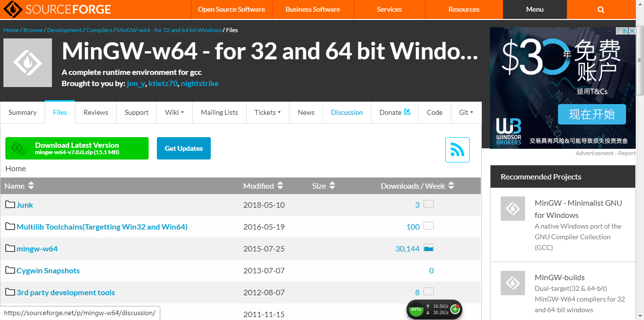Switch to the Code tab

[x=435, y=112]
